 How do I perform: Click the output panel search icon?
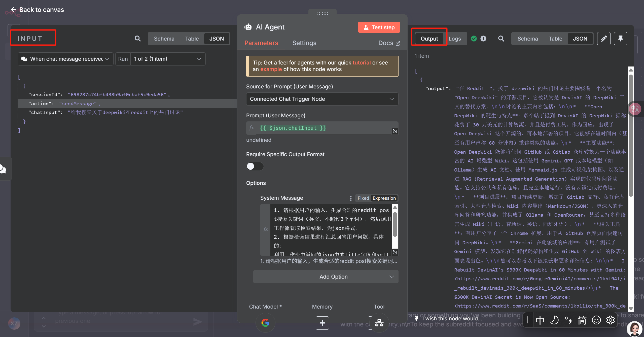tap(501, 39)
